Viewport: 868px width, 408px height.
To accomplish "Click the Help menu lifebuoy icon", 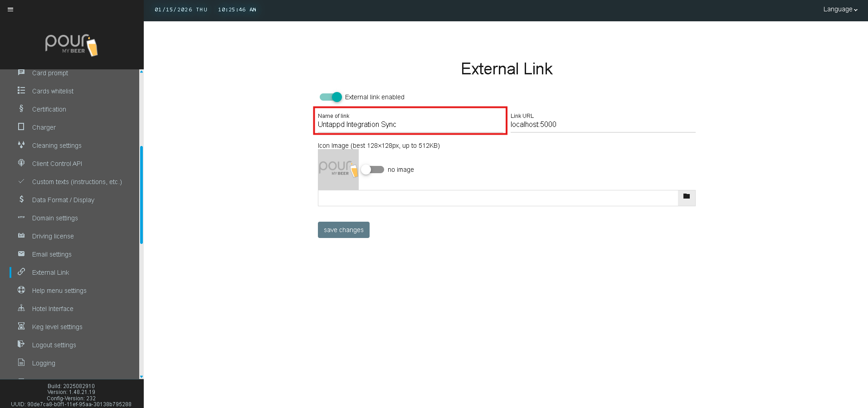I will (x=21, y=290).
